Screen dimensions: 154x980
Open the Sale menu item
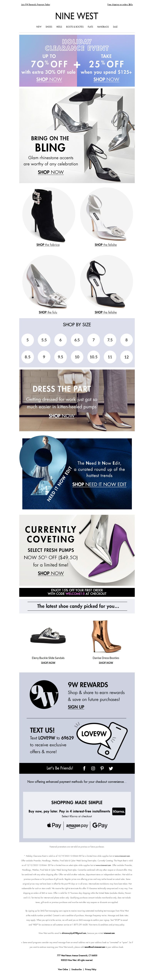(x=115, y=27)
